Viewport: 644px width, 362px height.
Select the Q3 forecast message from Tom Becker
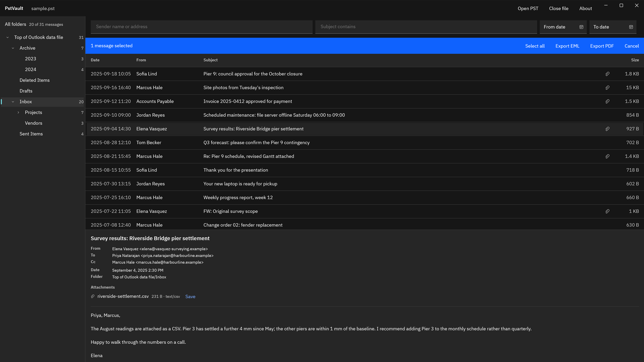pos(365,142)
